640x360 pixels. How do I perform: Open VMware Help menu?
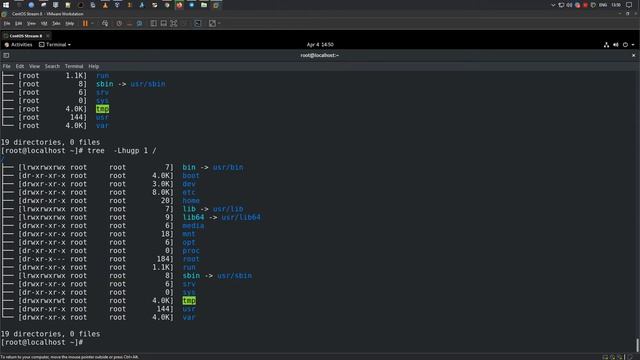[70, 23]
